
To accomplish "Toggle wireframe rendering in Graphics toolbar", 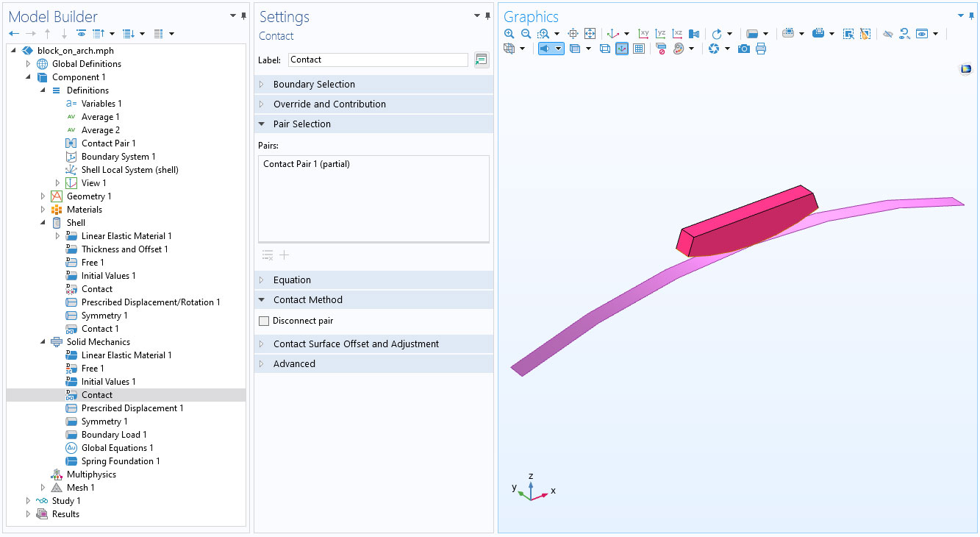I will (x=604, y=49).
